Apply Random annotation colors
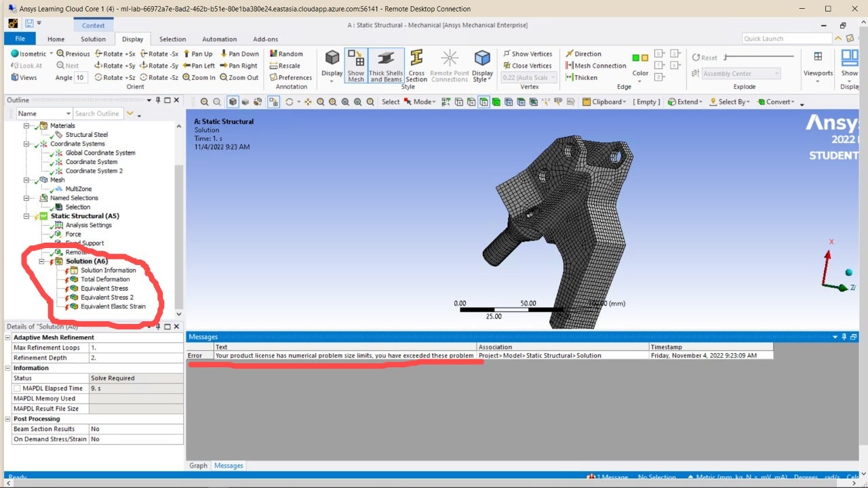The image size is (868, 488). coord(285,54)
